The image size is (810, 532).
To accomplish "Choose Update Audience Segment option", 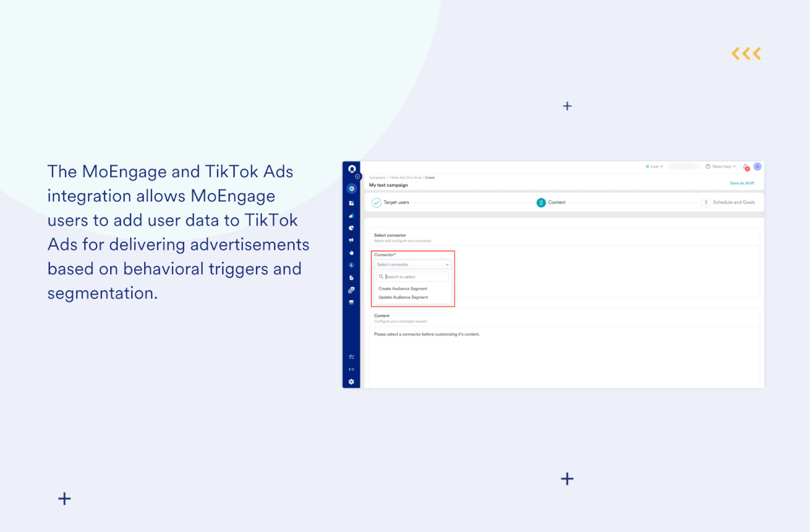I will (403, 297).
